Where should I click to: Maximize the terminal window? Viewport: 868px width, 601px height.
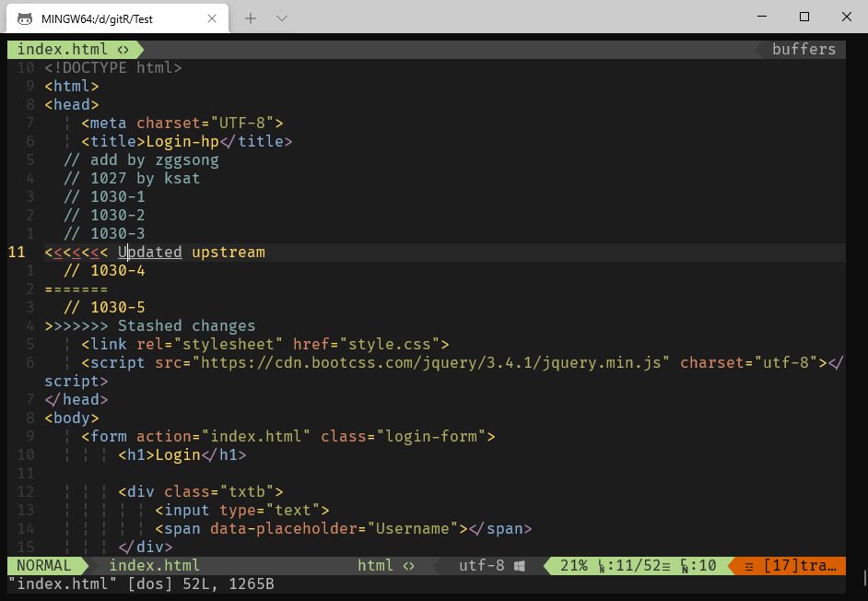click(x=803, y=18)
